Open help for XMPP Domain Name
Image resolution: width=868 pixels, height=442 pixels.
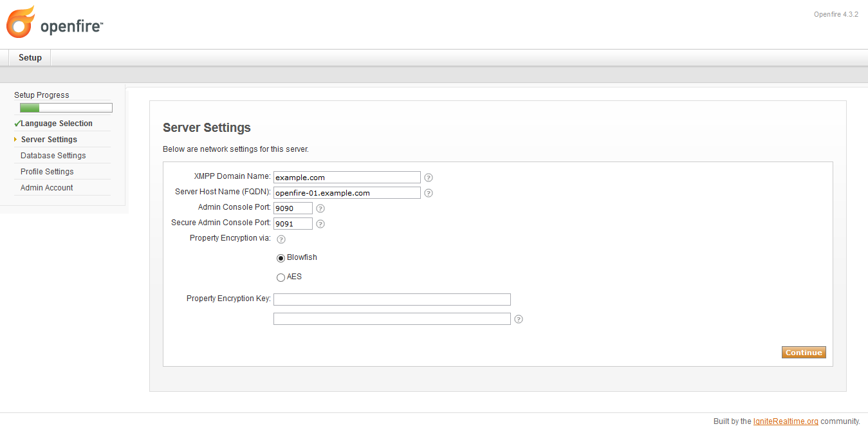[429, 177]
